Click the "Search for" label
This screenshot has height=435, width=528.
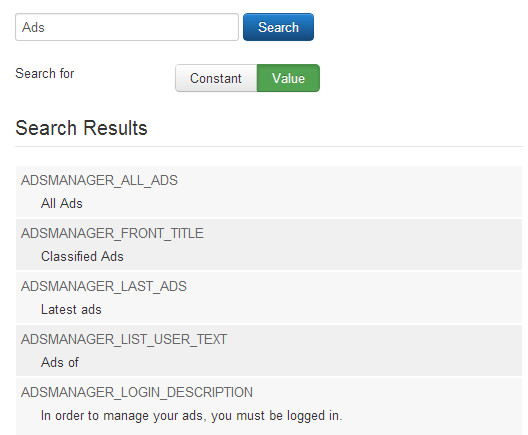(45, 73)
